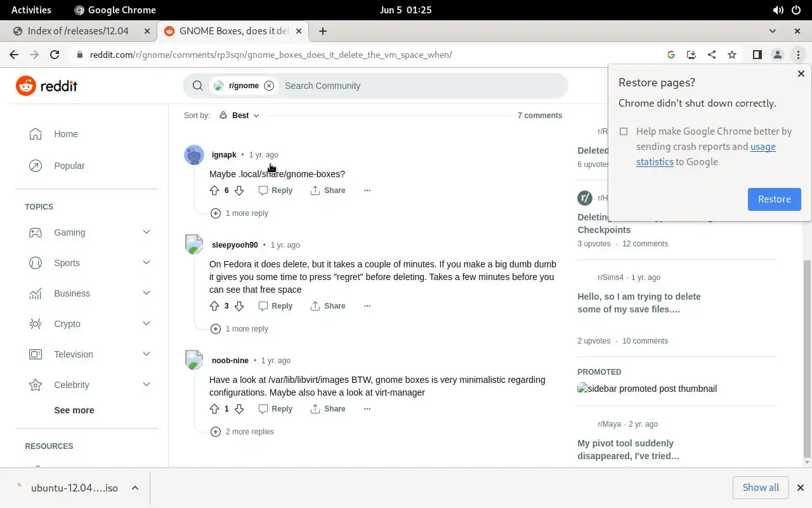Screen dimensions: 812x508
Task: Open a new browser tab
Action: (322, 31)
